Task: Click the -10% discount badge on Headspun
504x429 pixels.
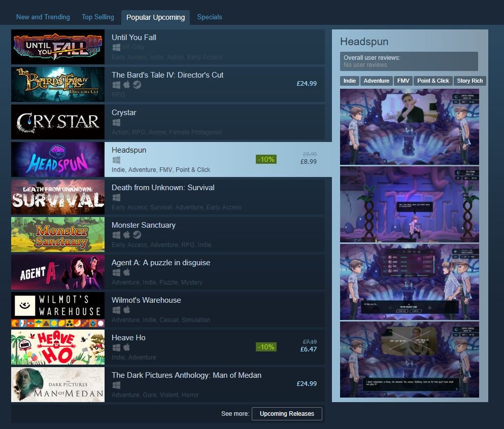Action: pos(266,159)
